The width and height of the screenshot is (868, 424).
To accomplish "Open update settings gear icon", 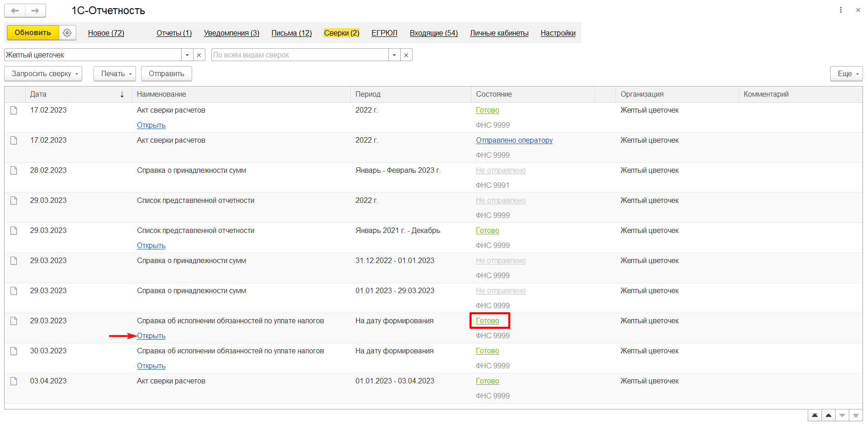I will [x=67, y=33].
